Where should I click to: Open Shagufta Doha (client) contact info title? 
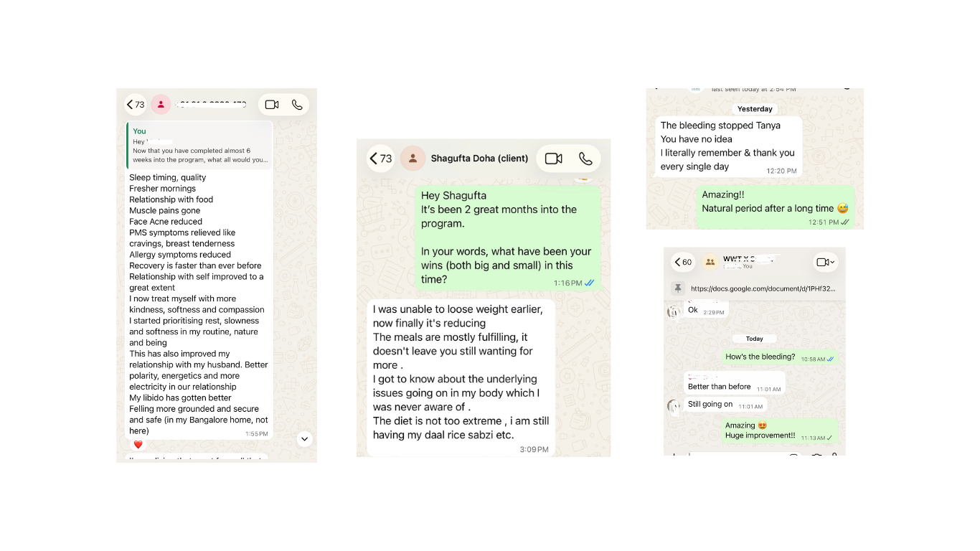click(x=479, y=159)
